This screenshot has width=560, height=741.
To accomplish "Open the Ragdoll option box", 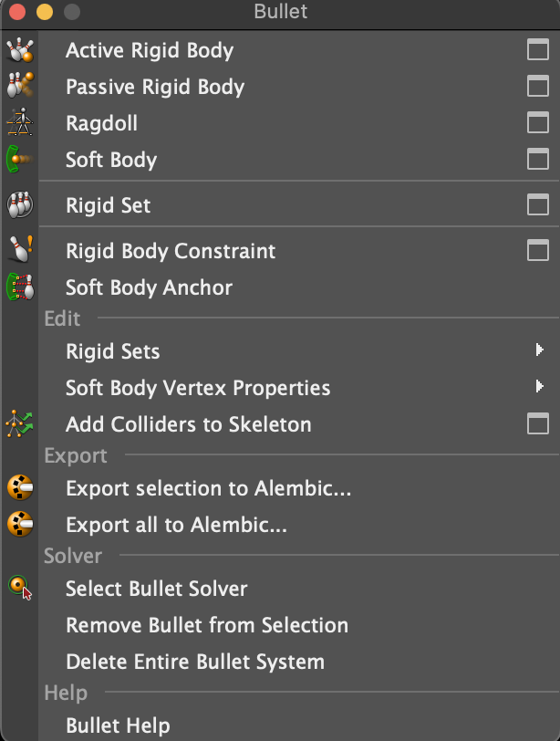I will (538, 122).
